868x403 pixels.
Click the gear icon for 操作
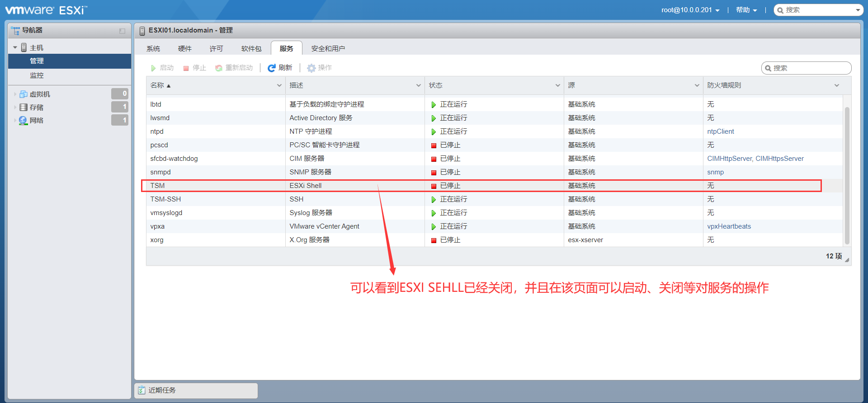point(311,68)
